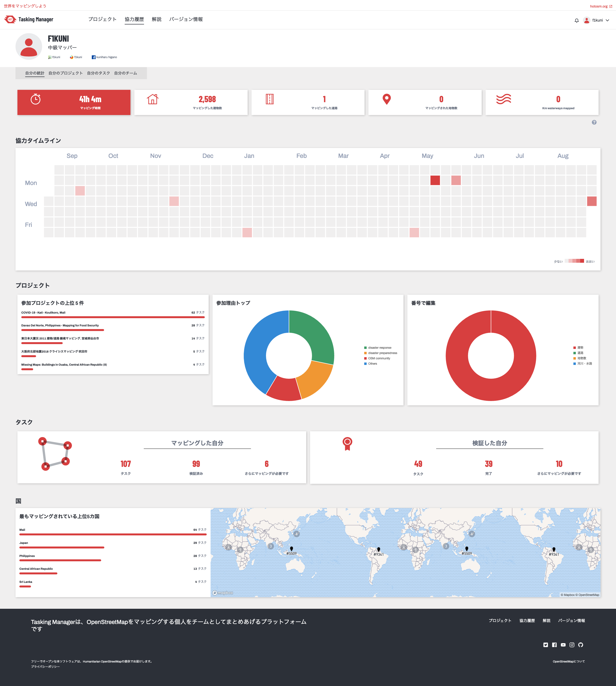Switch to the 自分のプロジェクト tab
Viewport: 616px width, 686px height.
(66, 73)
